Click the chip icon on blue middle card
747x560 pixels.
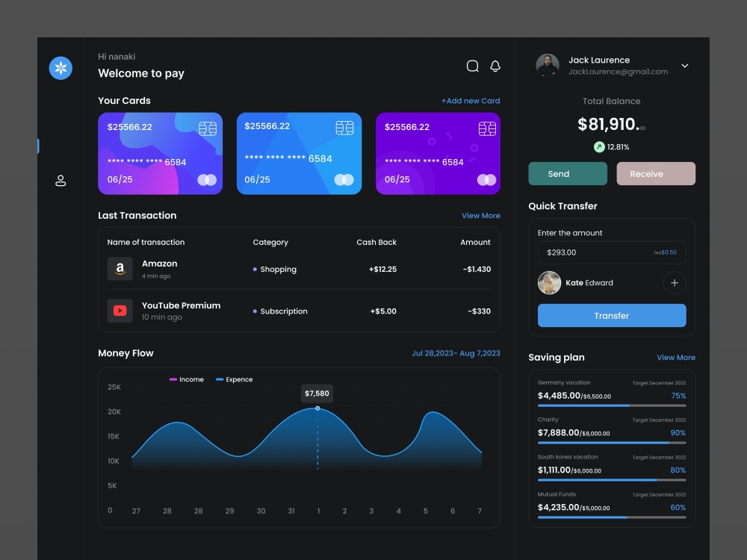[344, 128]
